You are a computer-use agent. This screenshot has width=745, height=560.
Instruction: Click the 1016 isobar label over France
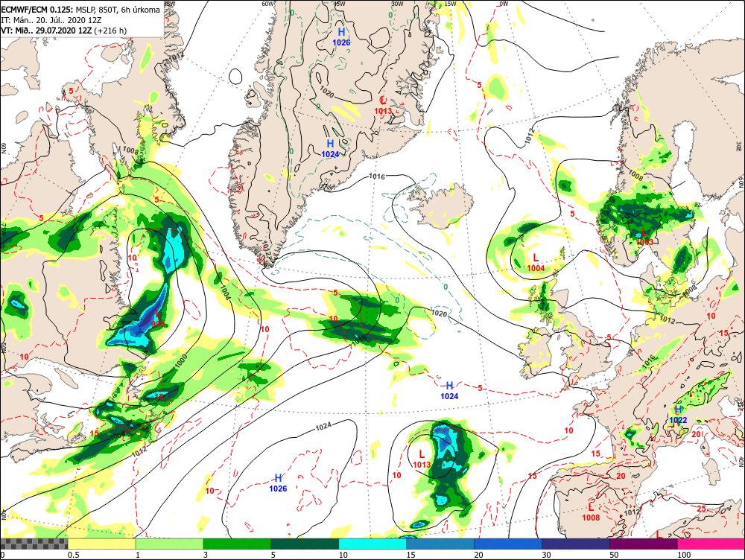tap(650, 360)
